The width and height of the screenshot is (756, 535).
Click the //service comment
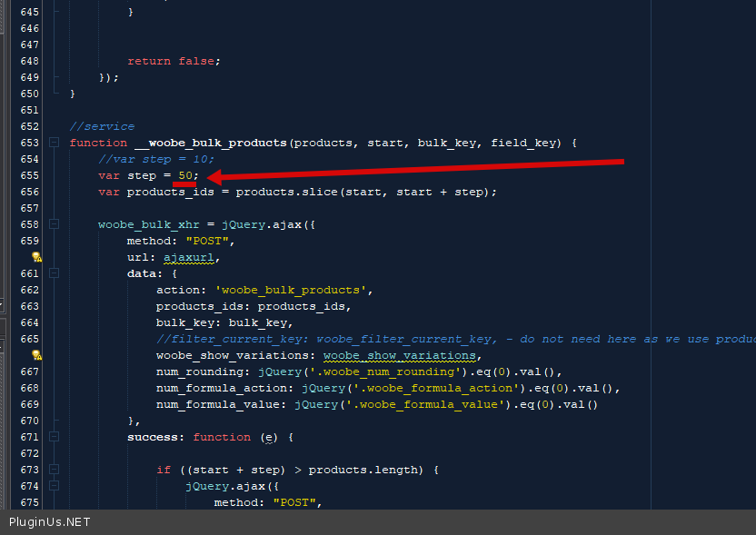(102, 126)
